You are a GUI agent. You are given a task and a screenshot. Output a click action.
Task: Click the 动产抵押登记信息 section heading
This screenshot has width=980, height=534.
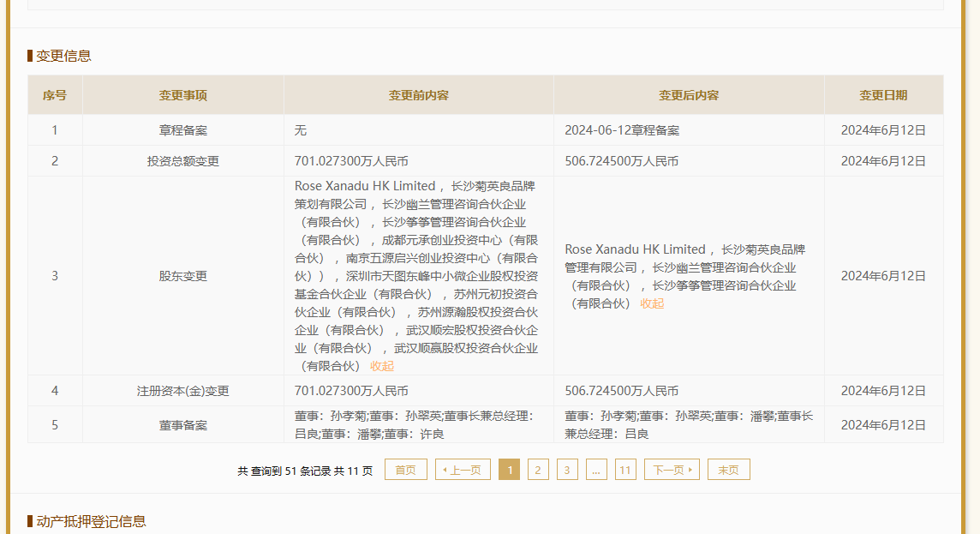tap(91, 521)
